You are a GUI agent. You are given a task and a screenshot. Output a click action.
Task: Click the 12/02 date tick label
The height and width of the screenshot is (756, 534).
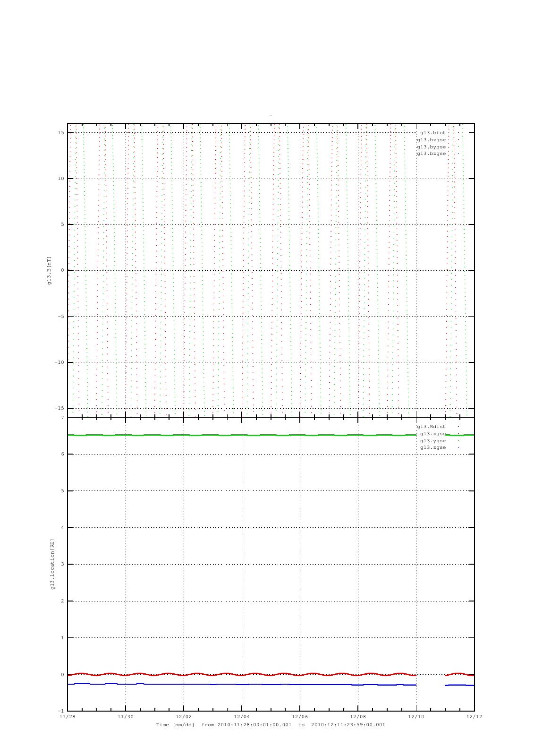184,717
